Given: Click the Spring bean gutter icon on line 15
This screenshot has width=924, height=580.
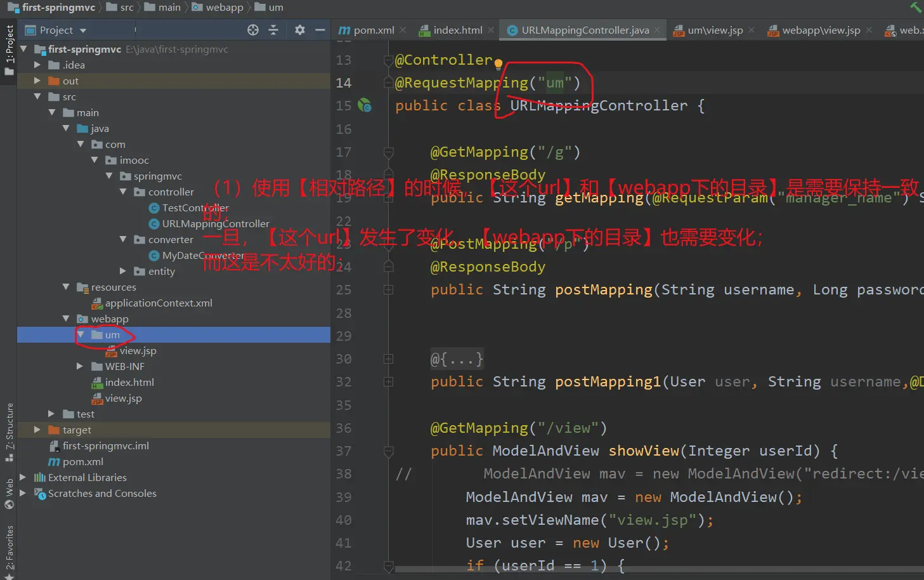Looking at the screenshot, I should 365,105.
